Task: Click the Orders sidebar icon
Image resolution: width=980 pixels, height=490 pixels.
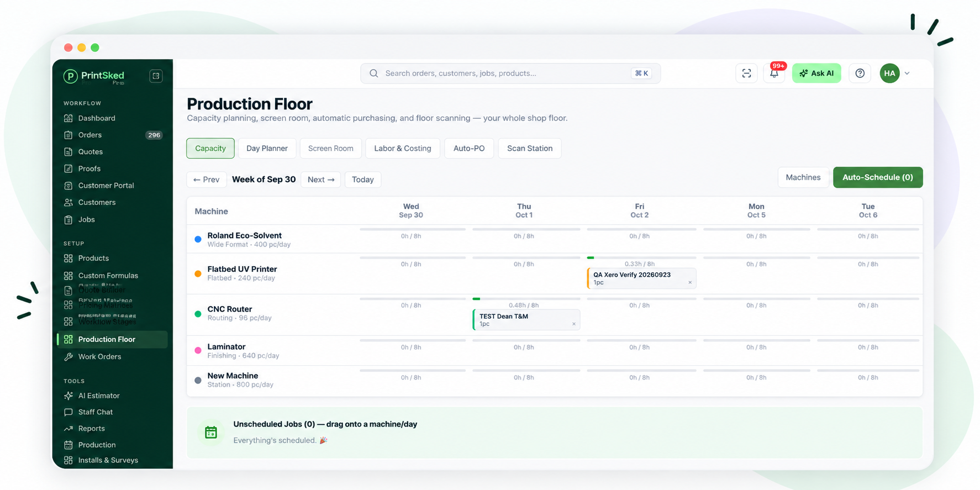Action: (x=69, y=135)
